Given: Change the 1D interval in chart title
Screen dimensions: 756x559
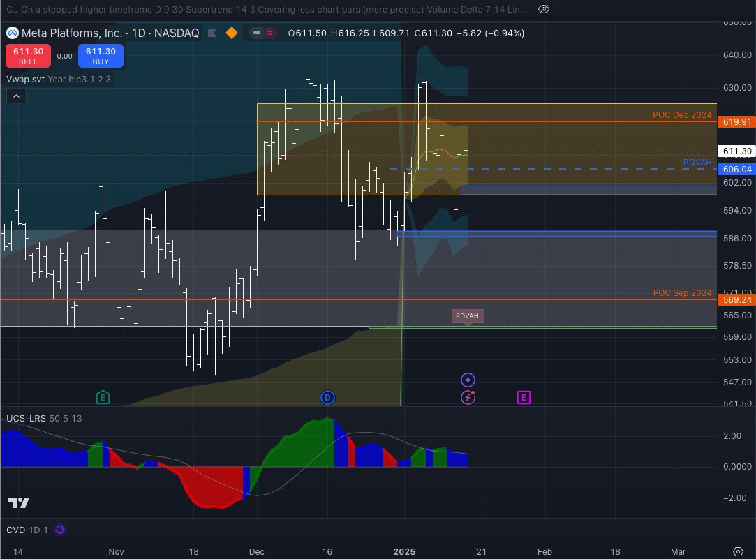Looking at the screenshot, I should click(142, 33).
